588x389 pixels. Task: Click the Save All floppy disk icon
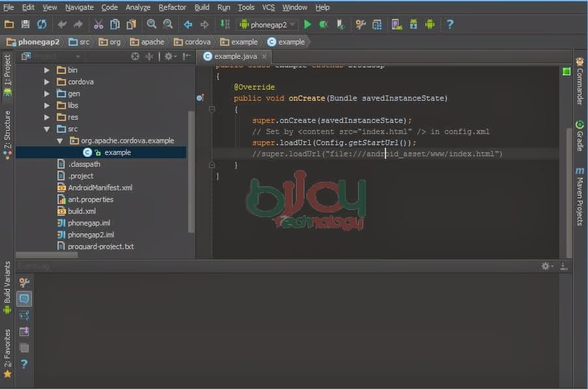point(25,24)
